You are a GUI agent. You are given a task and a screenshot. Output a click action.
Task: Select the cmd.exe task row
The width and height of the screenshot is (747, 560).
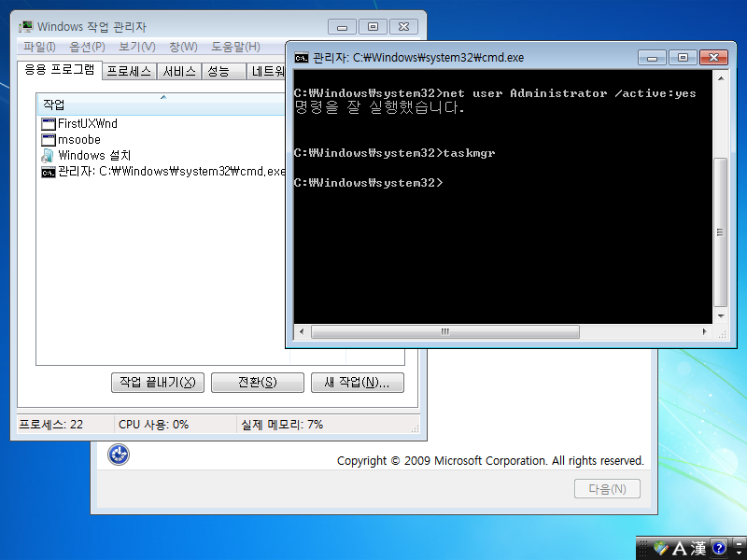(161, 171)
